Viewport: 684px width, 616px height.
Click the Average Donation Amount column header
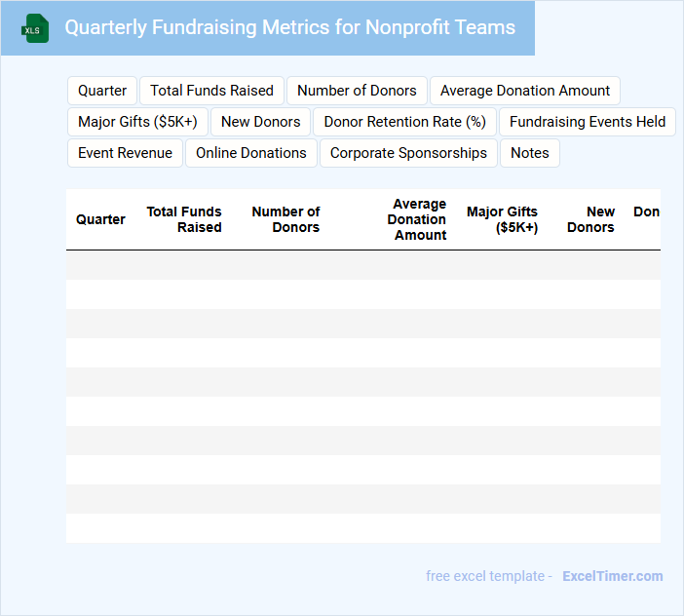[x=418, y=219]
